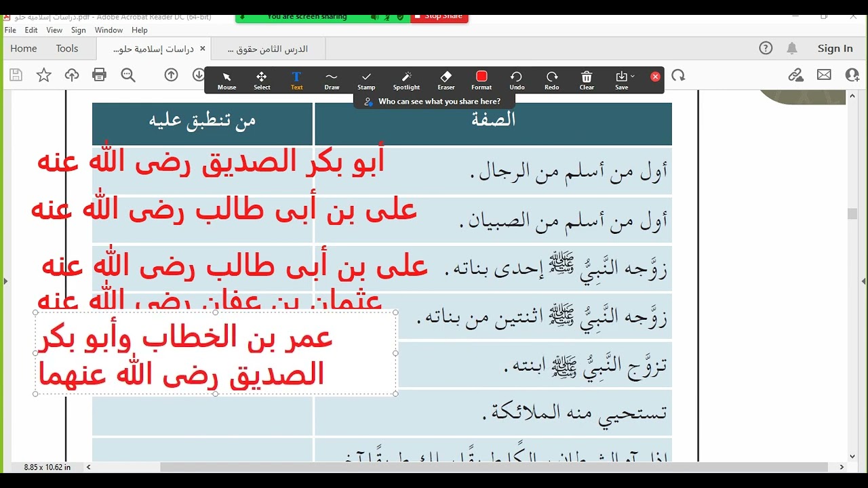The image size is (868, 488).
Task: Go to next page arrow
Action: point(198,75)
